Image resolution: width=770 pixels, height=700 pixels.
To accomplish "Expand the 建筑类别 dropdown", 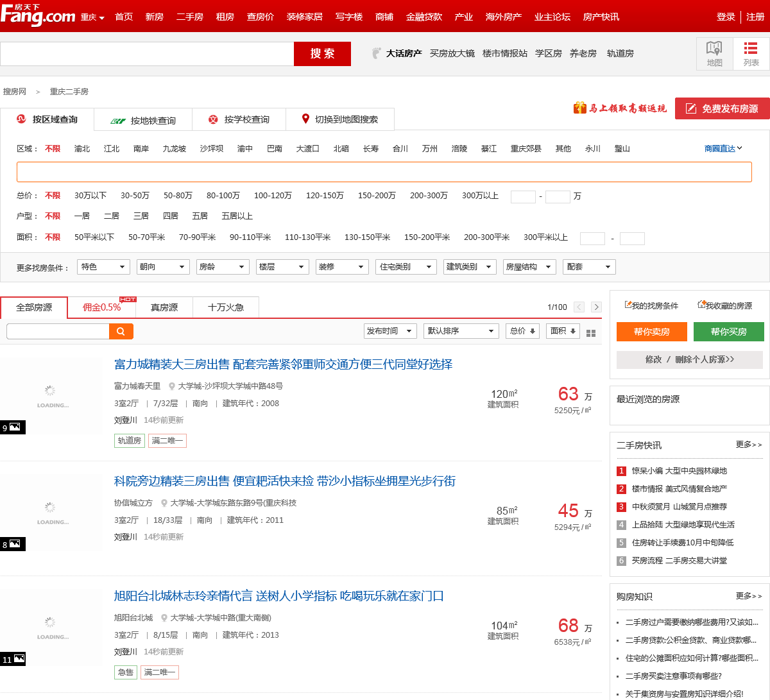I will click(470, 267).
